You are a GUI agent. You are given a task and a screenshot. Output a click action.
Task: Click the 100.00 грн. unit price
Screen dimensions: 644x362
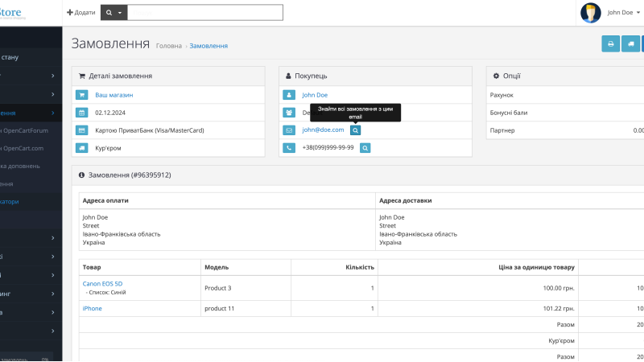click(559, 288)
